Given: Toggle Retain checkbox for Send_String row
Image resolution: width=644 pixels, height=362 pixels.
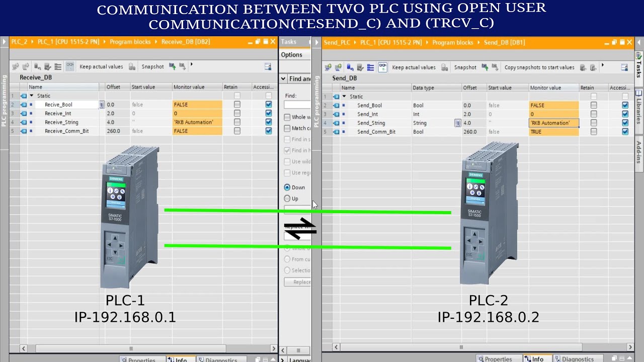Looking at the screenshot, I should 594,123.
